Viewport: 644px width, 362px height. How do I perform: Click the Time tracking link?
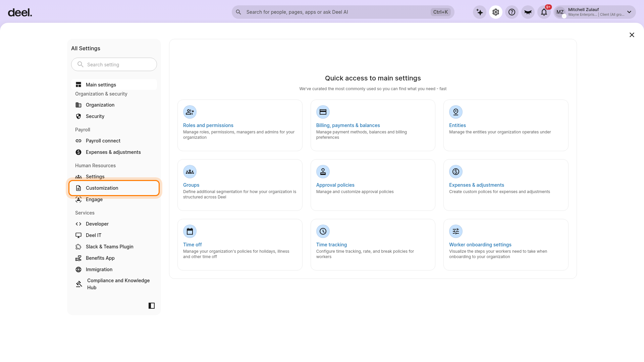tap(331, 245)
